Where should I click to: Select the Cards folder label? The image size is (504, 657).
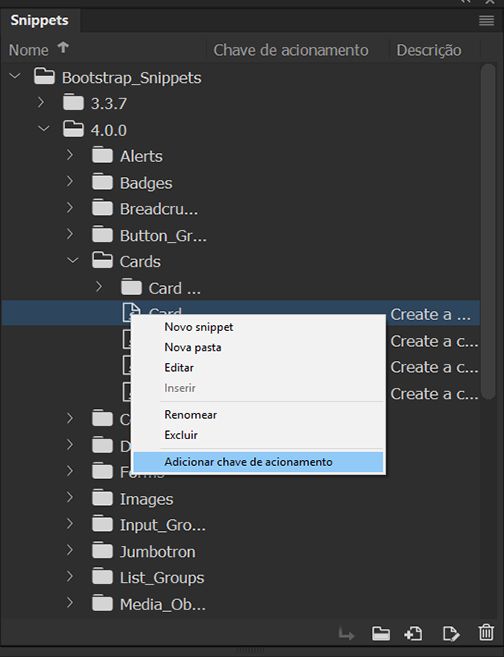pos(140,261)
